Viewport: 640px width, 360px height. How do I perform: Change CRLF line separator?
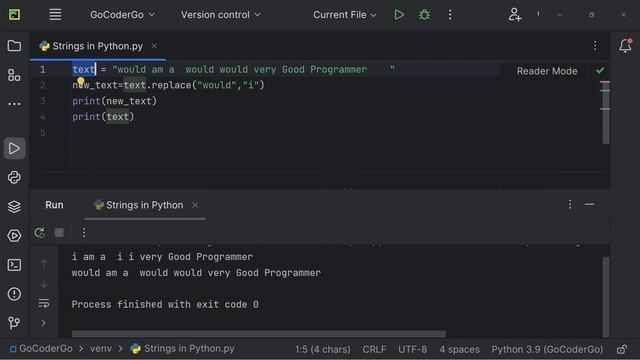point(374,349)
